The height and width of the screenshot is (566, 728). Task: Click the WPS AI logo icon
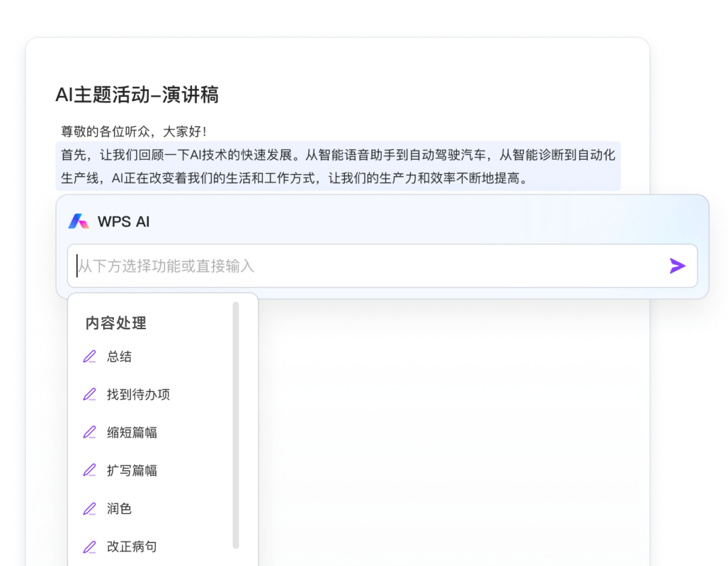pyautogui.click(x=78, y=221)
